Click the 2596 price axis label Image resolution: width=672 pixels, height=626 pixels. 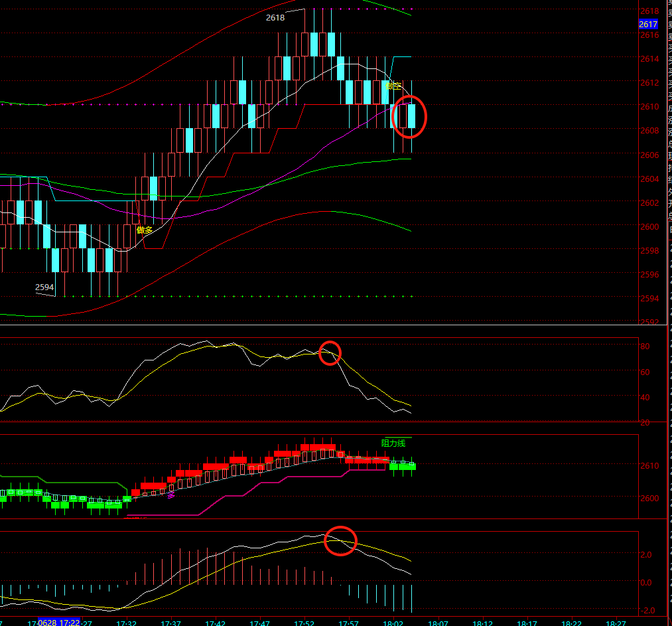[x=649, y=274]
